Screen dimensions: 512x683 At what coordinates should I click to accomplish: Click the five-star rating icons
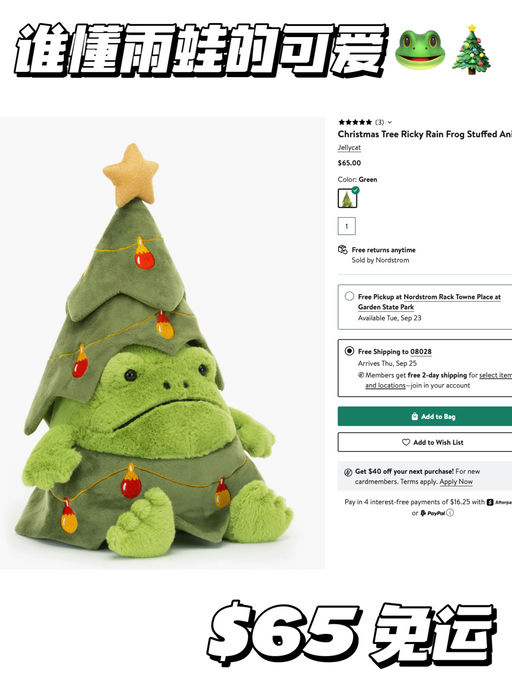pyautogui.click(x=355, y=122)
